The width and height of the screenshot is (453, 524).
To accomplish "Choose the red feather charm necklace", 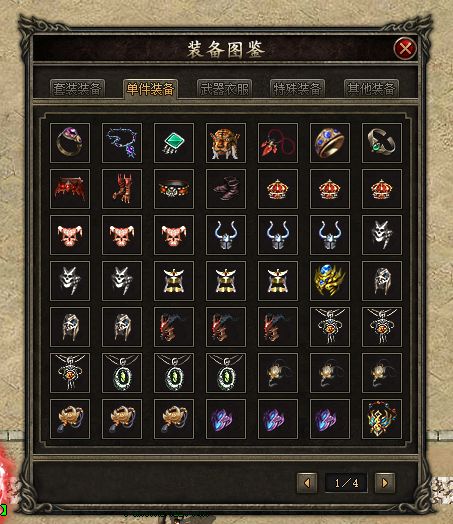I will click(x=278, y=143).
